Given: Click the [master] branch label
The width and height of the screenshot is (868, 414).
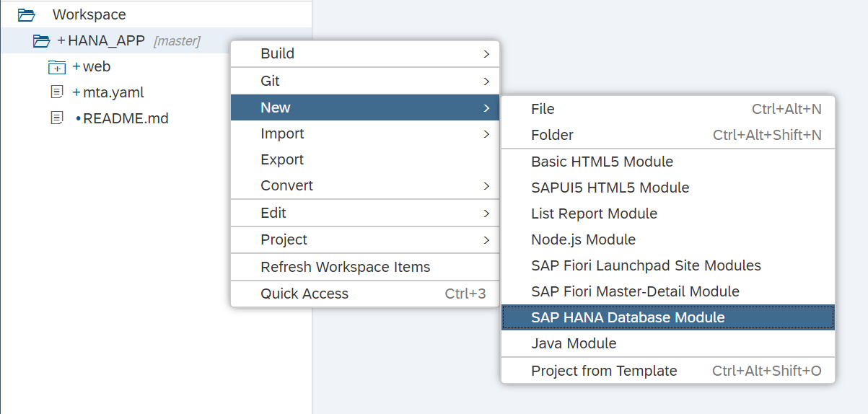Looking at the screenshot, I should 177,41.
